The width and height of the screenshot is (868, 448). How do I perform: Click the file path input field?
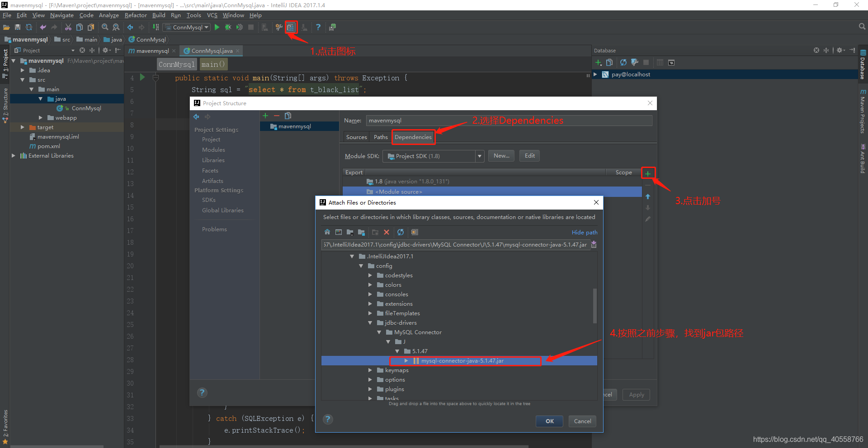[x=456, y=245]
